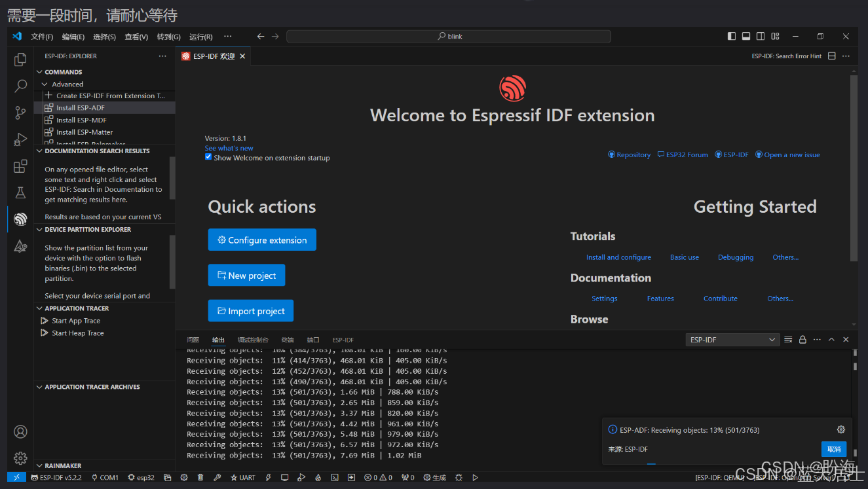This screenshot has width=868, height=489.
Task: Click the project folder icon in status bar
Action: coord(167,477)
